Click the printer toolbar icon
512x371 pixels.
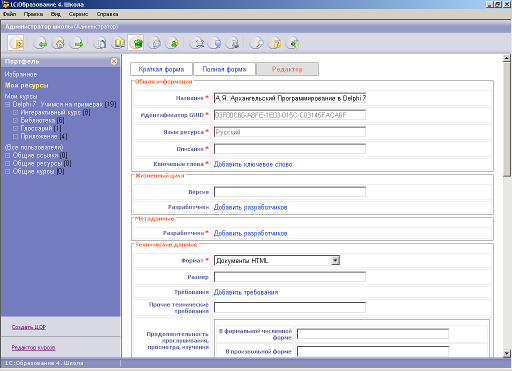[x=155, y=43]
